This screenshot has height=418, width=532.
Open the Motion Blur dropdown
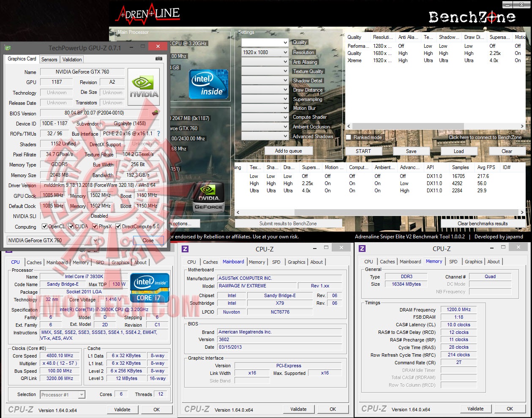265,108
